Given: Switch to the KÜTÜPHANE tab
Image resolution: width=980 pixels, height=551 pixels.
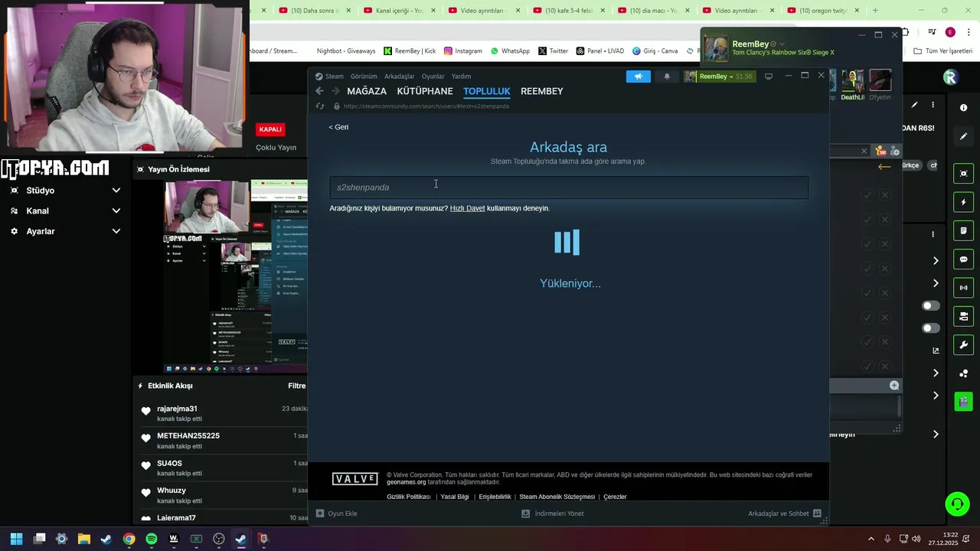Looking at the screenshot, I should point(425,91).
